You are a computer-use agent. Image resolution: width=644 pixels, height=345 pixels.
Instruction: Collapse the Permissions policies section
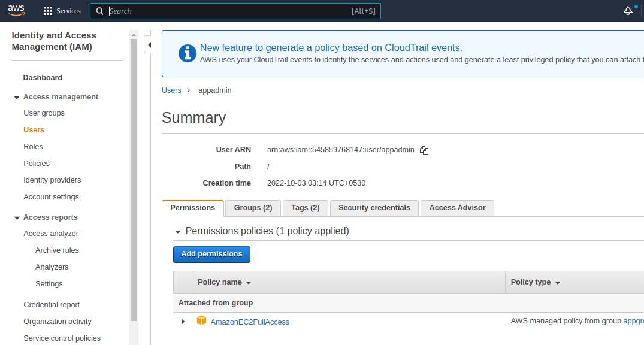coord(178,232)
